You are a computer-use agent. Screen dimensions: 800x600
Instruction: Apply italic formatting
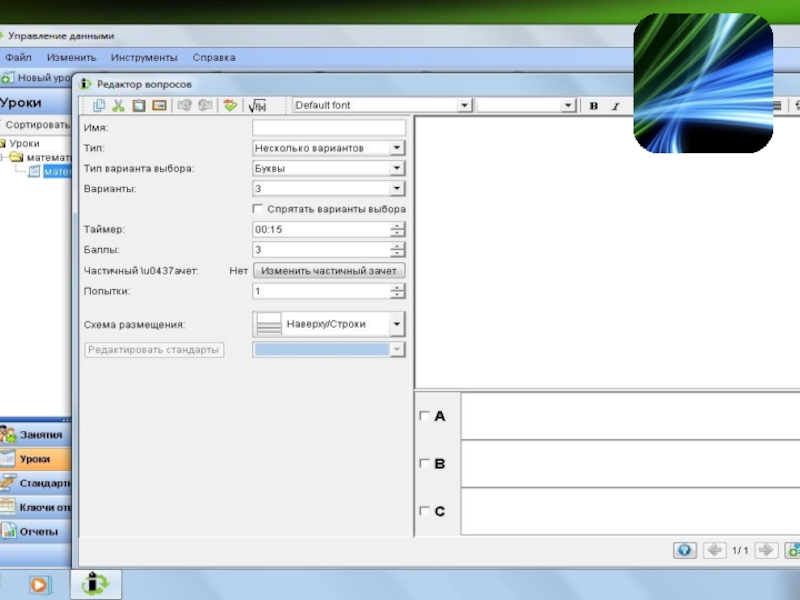click(615, 106)
